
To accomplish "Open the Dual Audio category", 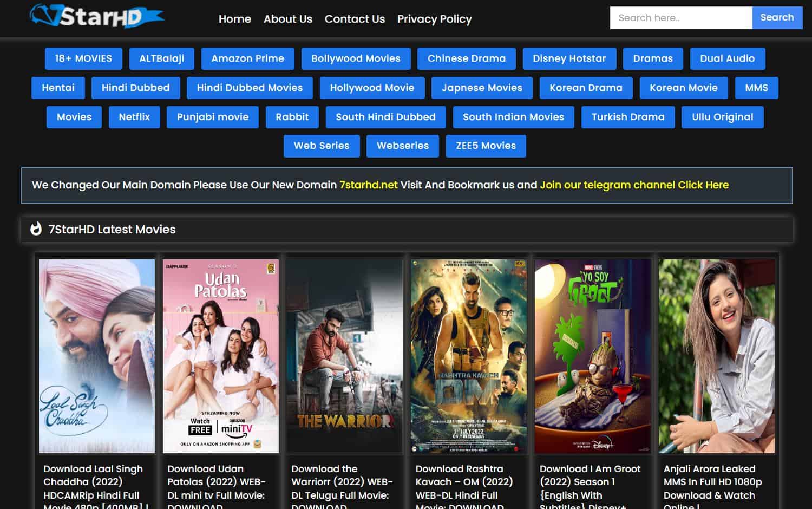I will coord(728,58).
